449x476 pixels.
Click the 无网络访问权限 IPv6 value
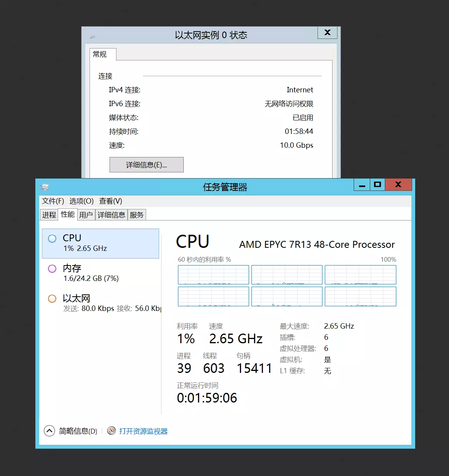coord(289,104)
